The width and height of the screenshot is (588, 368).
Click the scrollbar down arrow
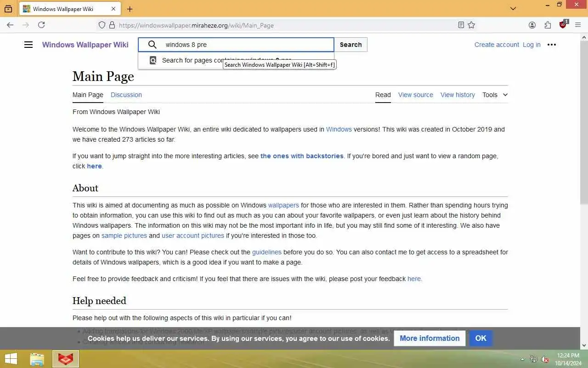point(584,345)
